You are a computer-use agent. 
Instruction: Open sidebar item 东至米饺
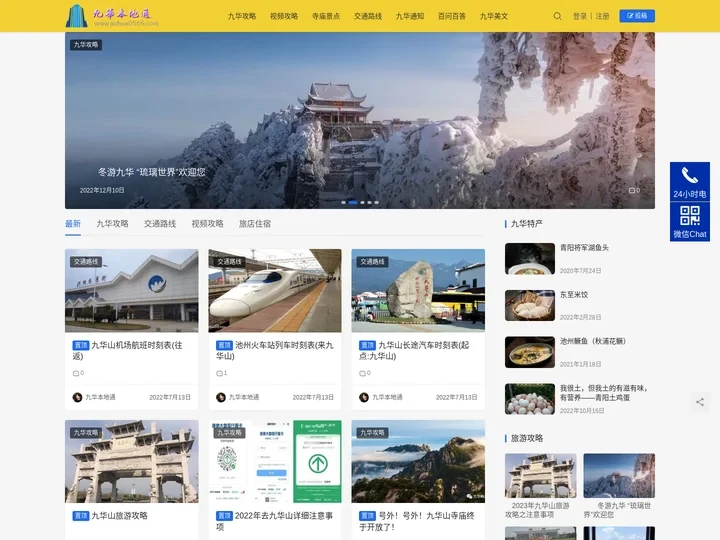(574, 294)
